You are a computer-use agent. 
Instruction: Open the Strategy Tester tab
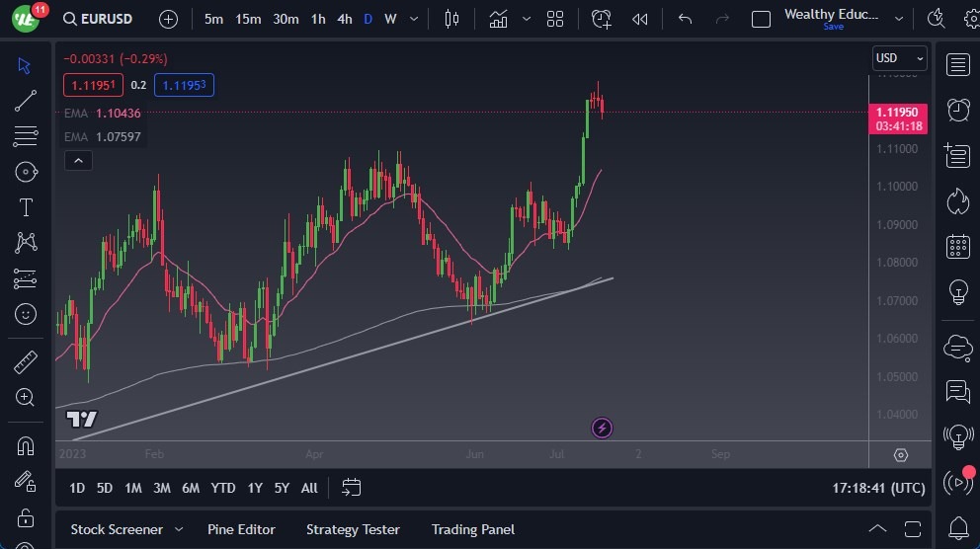tap(353, 529)
